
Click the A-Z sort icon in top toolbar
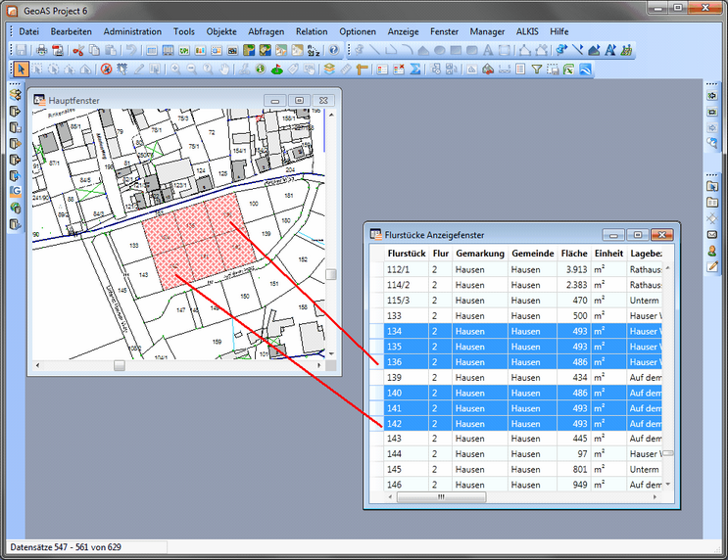coord(314,50)
